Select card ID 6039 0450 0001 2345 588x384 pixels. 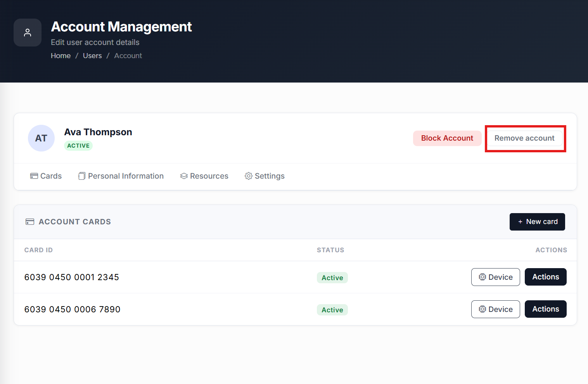(x=72, y=277)
